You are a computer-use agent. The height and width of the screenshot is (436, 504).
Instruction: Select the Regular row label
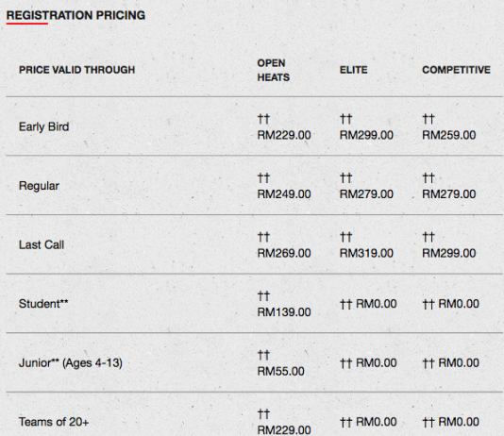click(39, 186)
